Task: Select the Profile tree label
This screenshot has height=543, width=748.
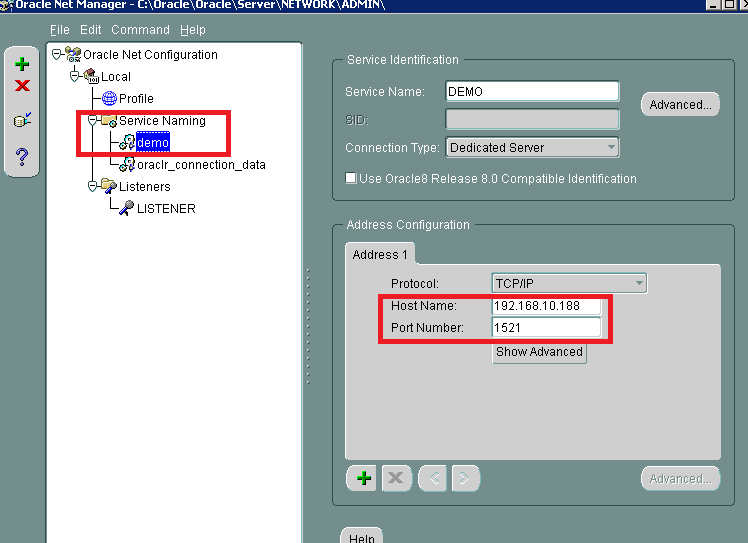Action: coord(136,99)
